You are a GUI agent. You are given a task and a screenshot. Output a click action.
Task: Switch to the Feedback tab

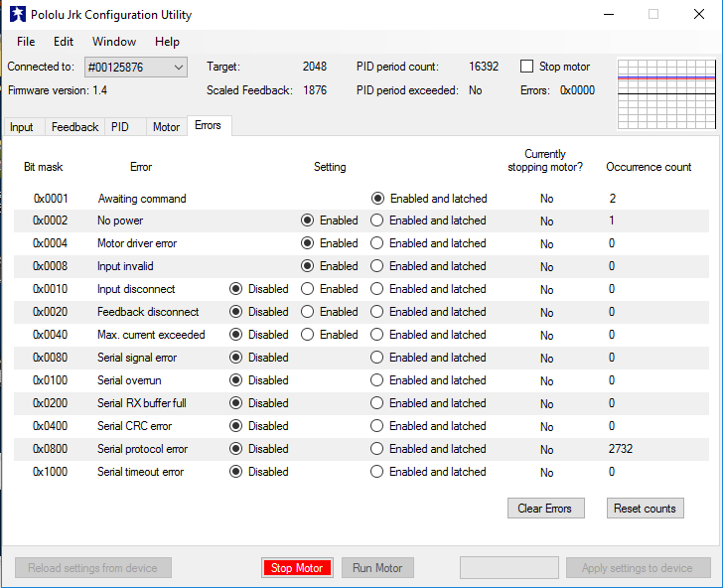74,127
